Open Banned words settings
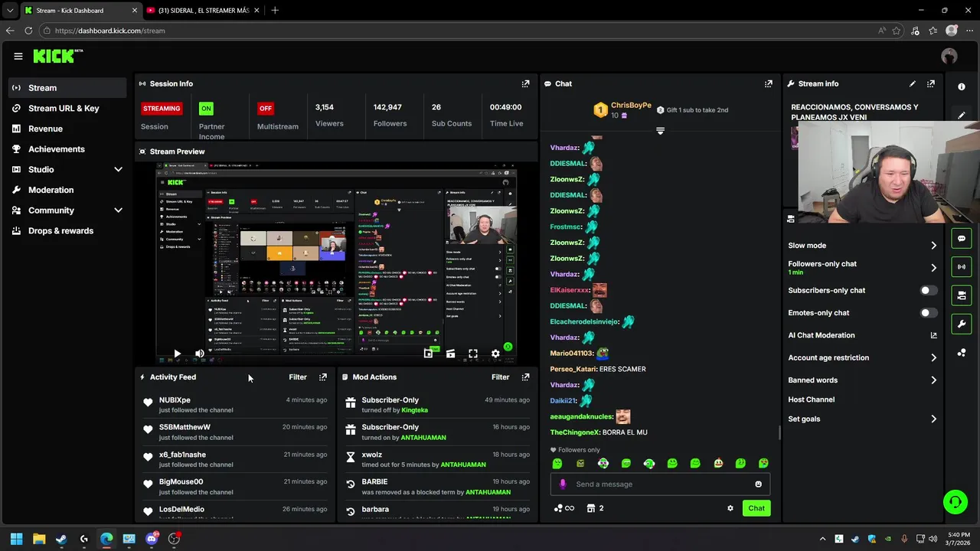This screenshot has height=551, width=980. coord(862,380)
